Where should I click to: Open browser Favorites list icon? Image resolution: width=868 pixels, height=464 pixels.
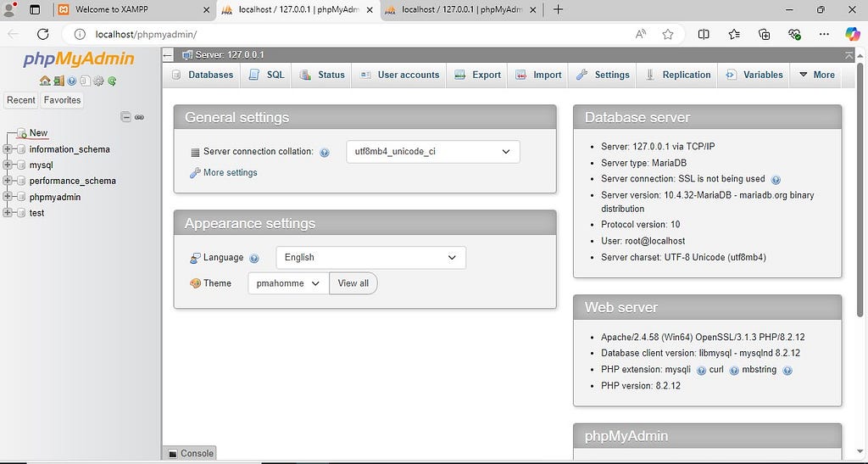pos(734,34)
